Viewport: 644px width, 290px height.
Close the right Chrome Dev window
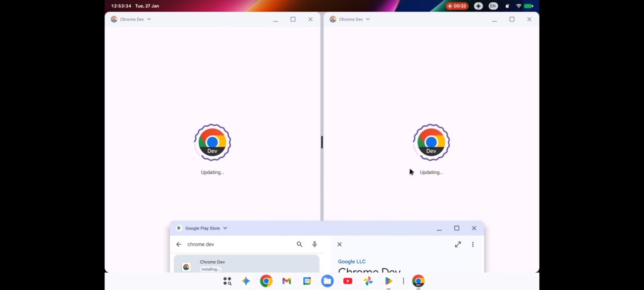pyautogui.click(x=529, y=19)
